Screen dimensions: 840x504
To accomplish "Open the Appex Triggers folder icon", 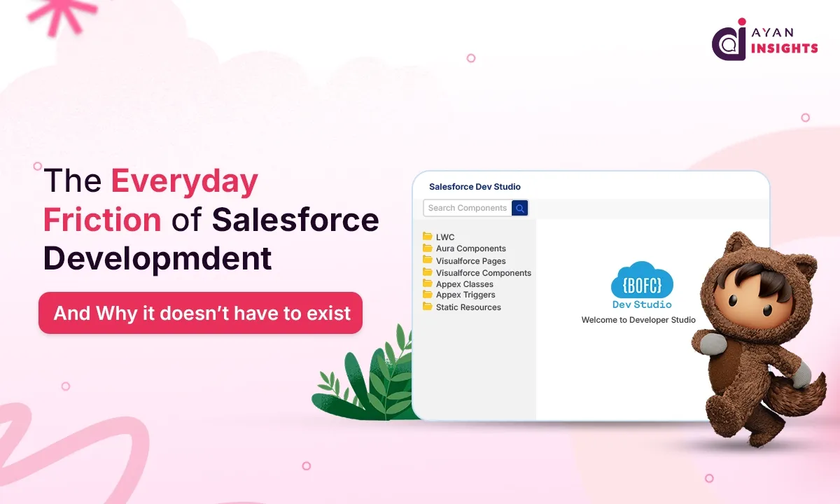I will (427, 295).
